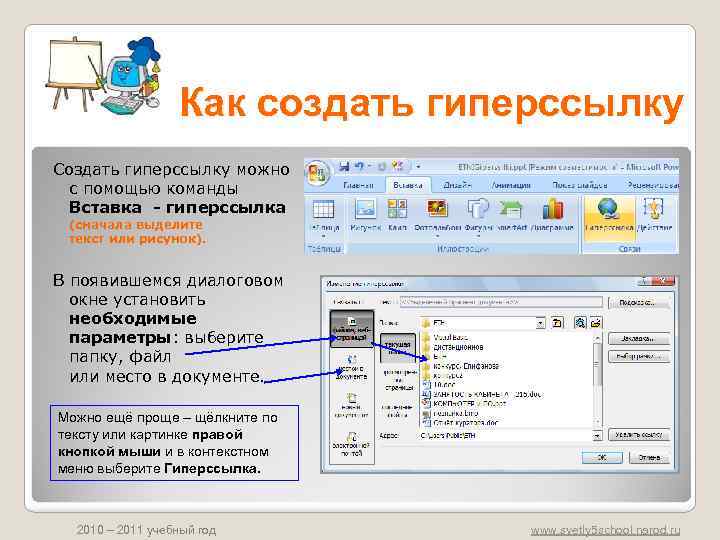Screen dimensions: 720x540
Task: Select 'местом в документе' link-to option
Action: point(351,368)
